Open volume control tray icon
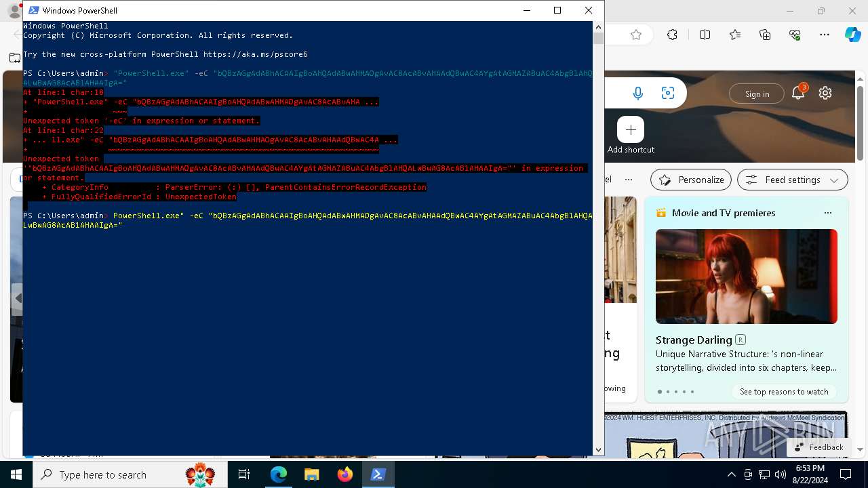 781,474
